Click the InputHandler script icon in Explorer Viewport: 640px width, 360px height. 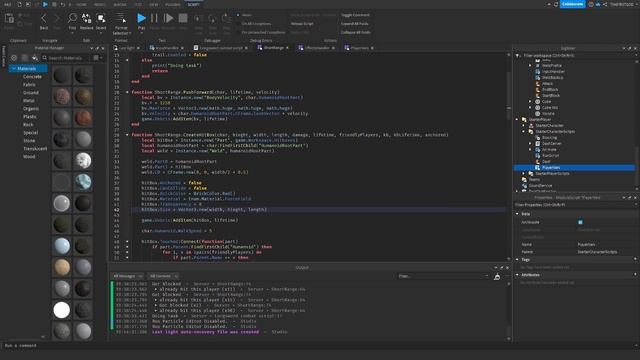(x=538, y=71)
